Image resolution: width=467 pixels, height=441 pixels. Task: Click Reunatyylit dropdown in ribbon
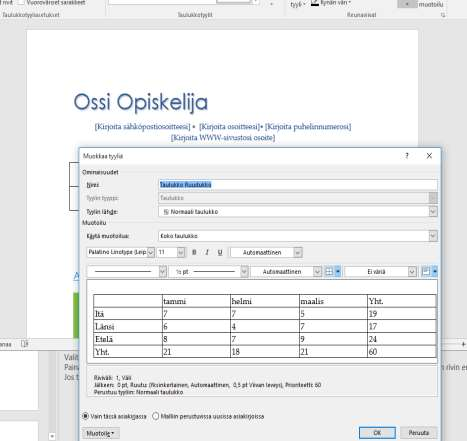(297, 4)
